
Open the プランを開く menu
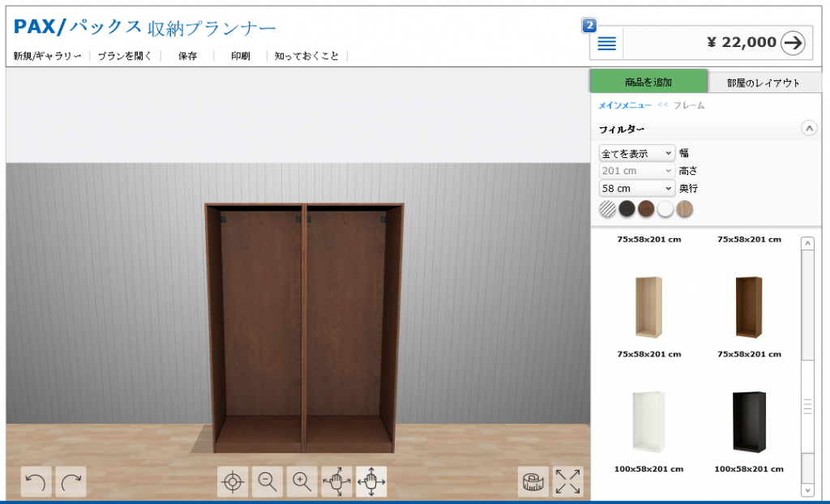point(125,56)
